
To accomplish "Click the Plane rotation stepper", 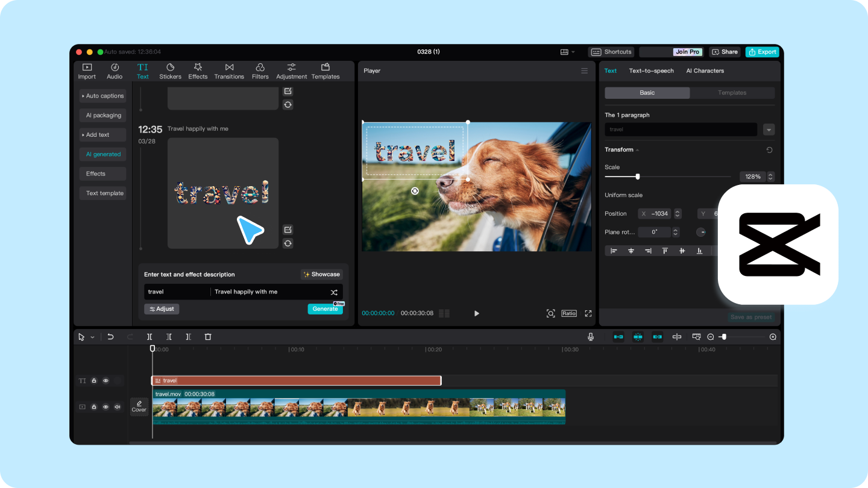I will pos(676,232).
